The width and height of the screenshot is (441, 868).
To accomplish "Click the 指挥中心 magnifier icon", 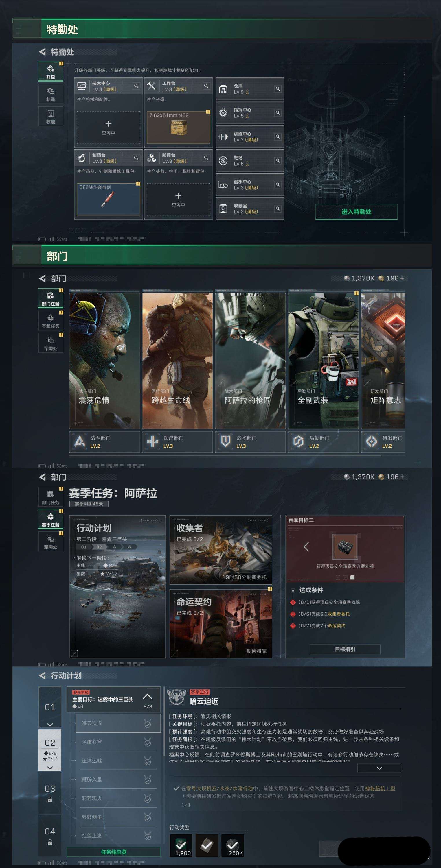I will 278,112.
